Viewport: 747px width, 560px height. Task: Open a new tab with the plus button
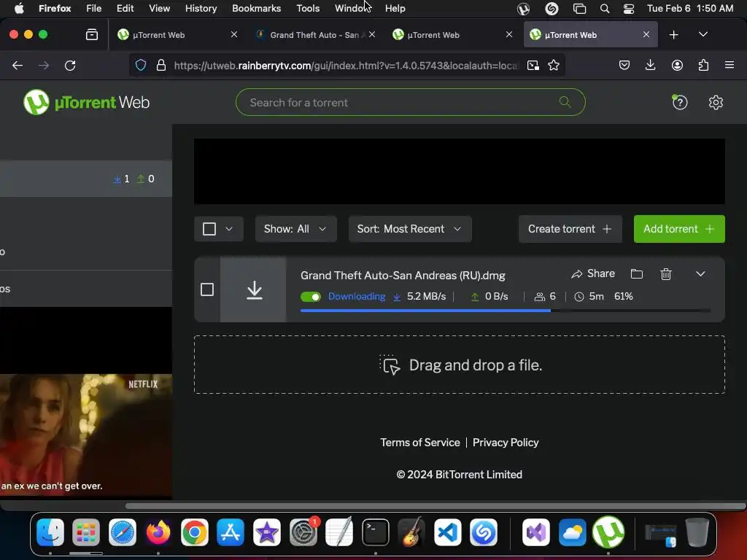[673, 35]
